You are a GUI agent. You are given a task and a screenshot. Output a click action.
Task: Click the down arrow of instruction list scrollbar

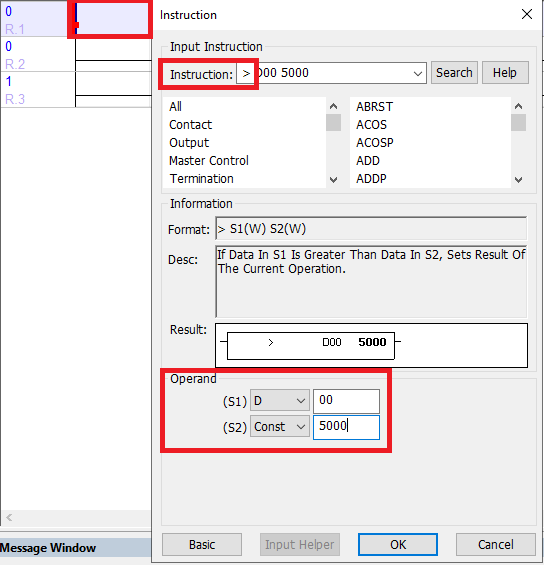pos(518,179)
